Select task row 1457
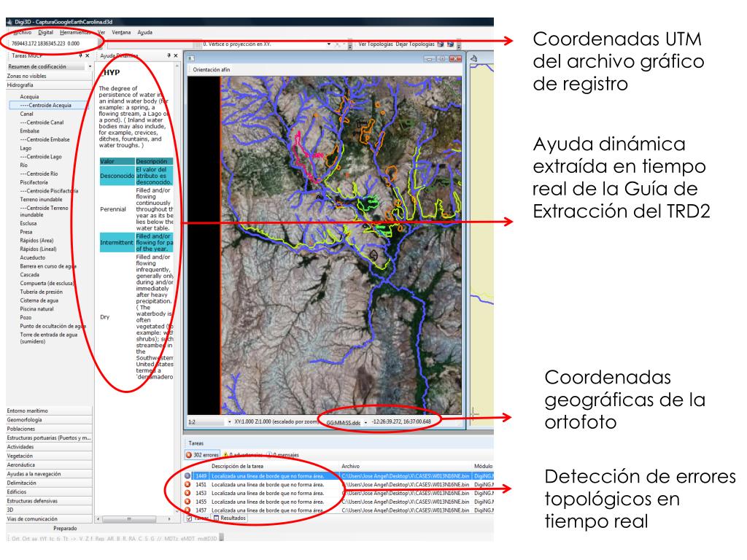The image size is (747, 560). click(x=338, y=510)
